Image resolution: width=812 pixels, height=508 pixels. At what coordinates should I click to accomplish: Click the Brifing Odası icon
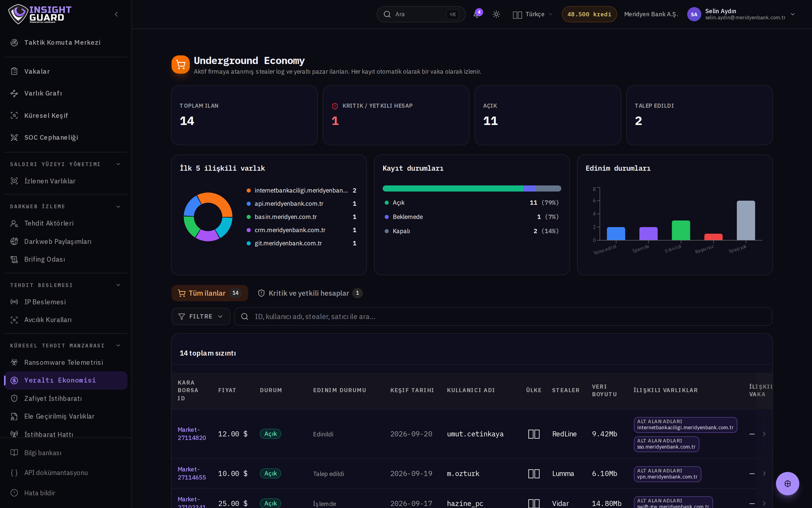(x=14, y=260)
